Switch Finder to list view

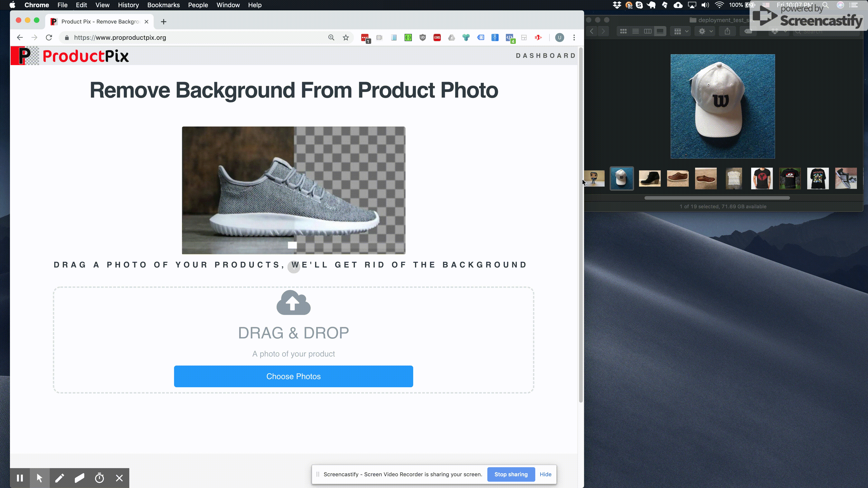635,31
